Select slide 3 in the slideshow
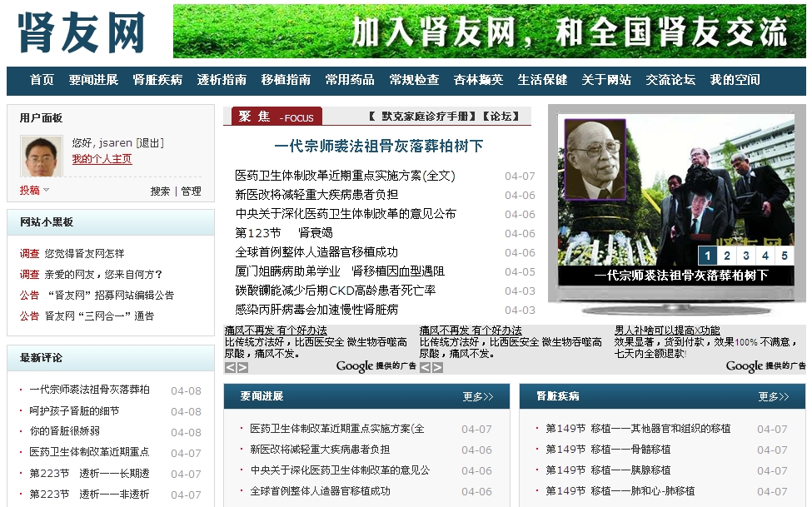812x507 pixels. click(746, 256)
